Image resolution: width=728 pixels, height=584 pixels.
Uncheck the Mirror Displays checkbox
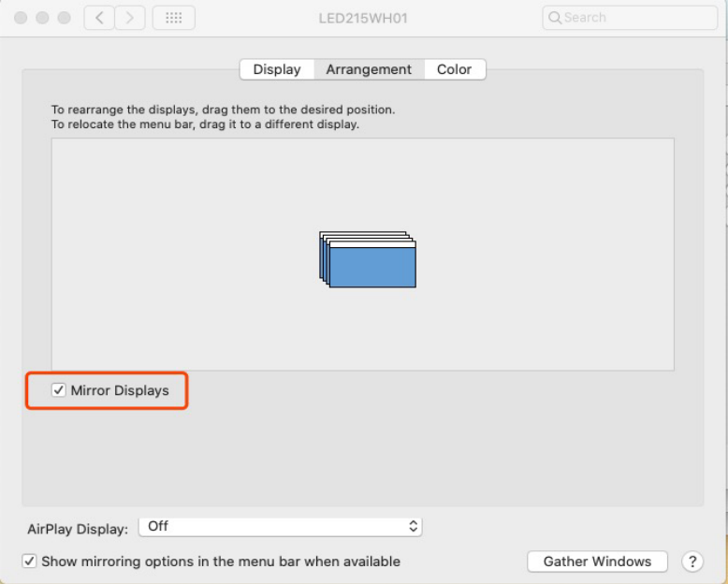(59, 390)
